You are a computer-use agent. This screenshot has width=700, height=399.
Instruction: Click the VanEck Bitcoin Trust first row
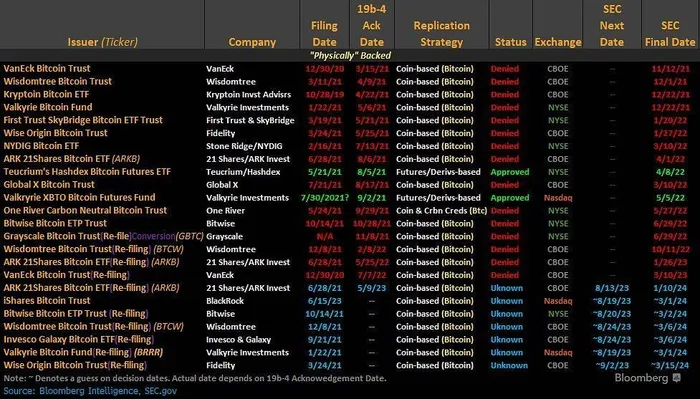pos(350,69)
